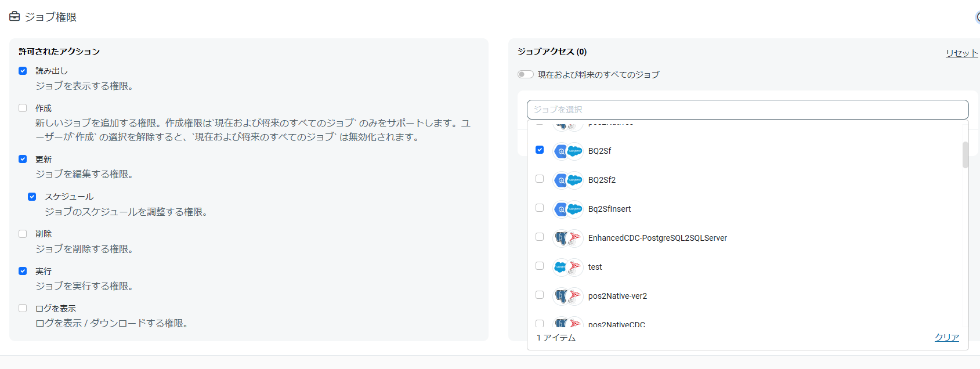980x369 pixels.
Task: Click connector icon next to Bq2SfInsert
Action: coord(567,209)
